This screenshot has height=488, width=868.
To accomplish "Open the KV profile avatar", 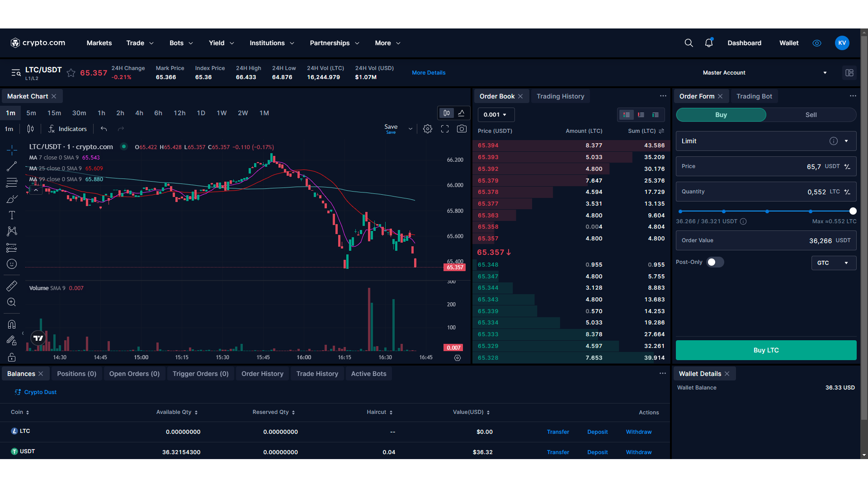I will 842,43.
